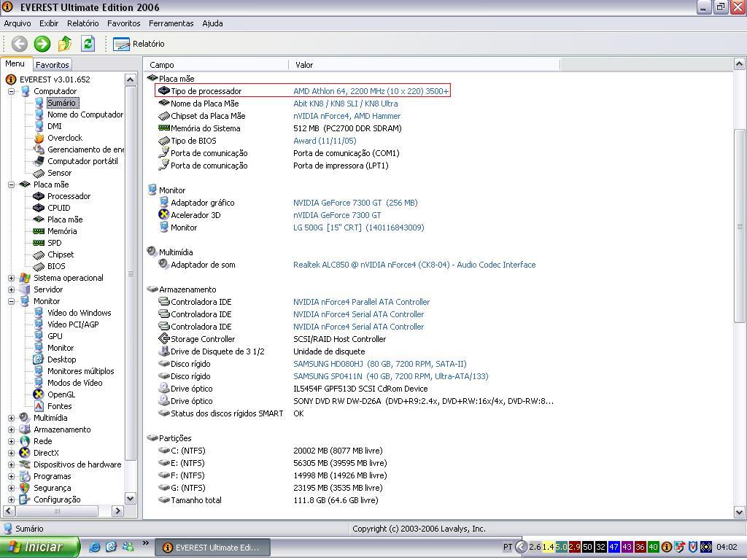Open the Relatório report wizard

pyautogui.click(x=139, y=44)
